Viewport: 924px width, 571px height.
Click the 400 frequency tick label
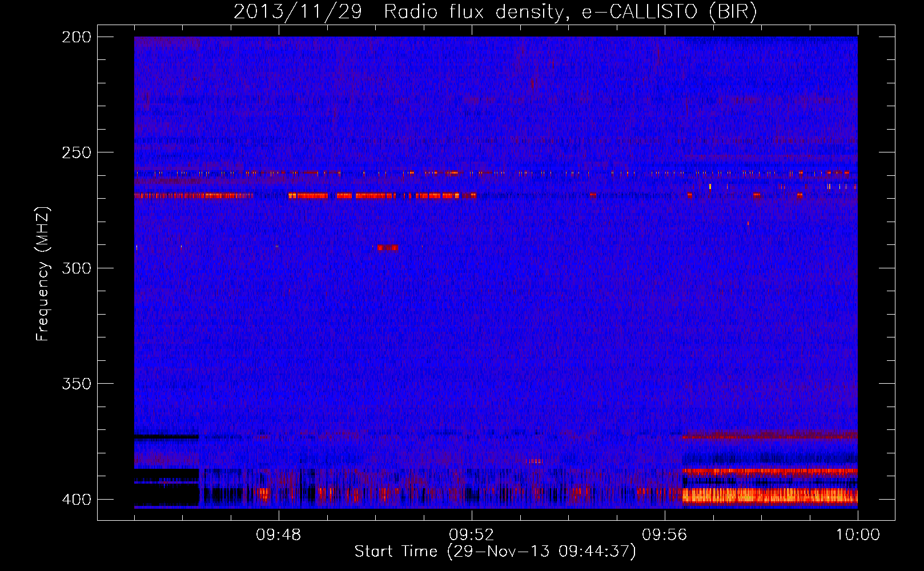pyautogui.click(x=77, y=499)
